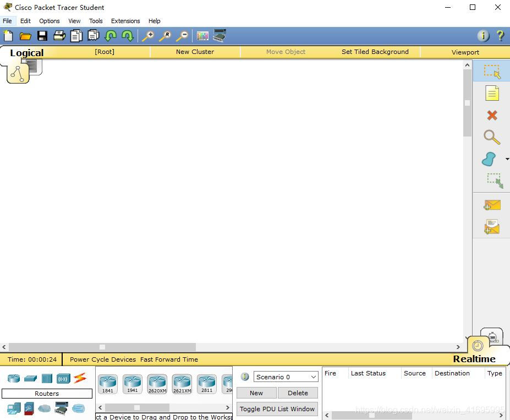Select the End Devices category icon
This screenshot has width=510, height=420.
[x=14, y=408]
